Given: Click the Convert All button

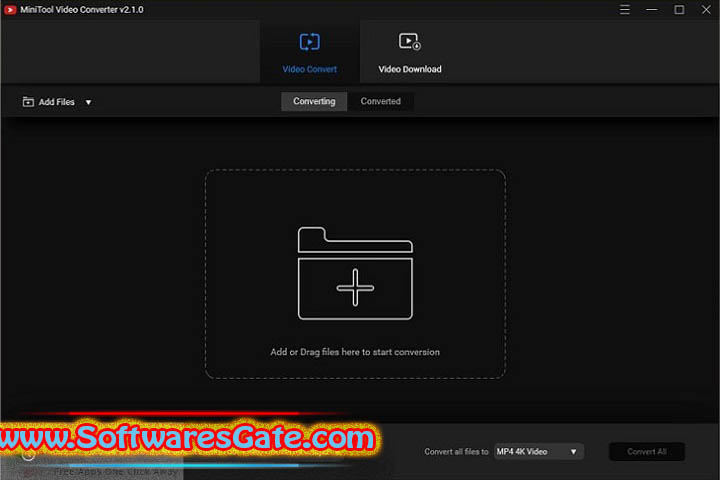Looking at the screenshot, I should pos(647,452).
